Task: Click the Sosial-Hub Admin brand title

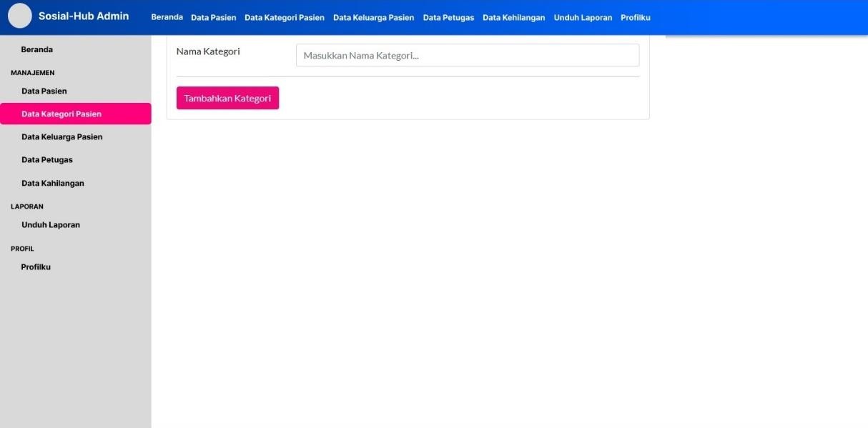Action: click(x=84, y=16)
